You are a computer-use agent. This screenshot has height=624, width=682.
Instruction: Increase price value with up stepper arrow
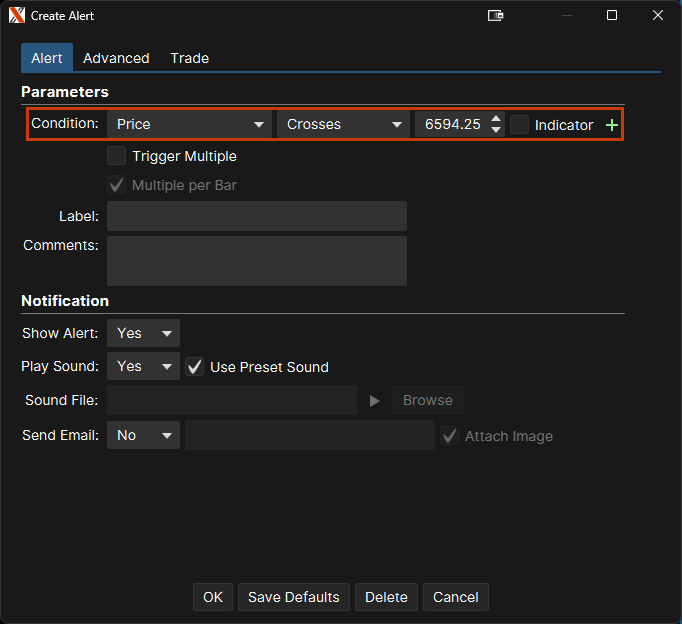click(497, 118)
